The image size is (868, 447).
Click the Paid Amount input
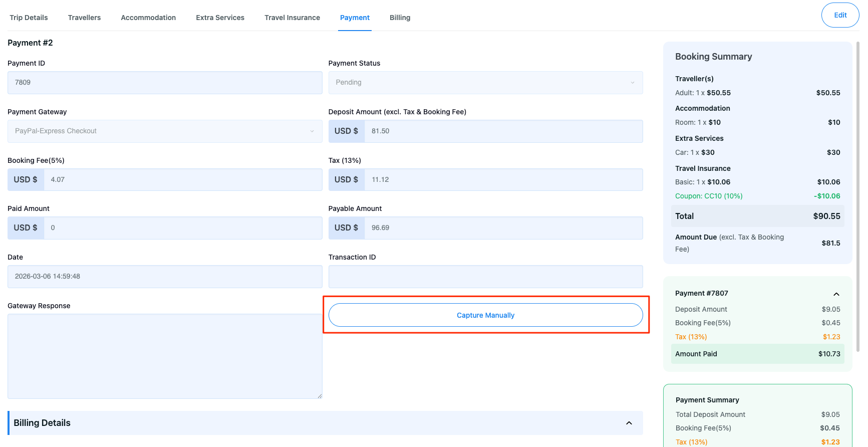click(182, 228)
